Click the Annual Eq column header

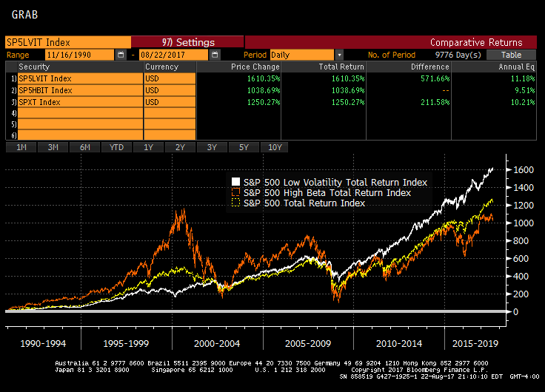[517, 67]
